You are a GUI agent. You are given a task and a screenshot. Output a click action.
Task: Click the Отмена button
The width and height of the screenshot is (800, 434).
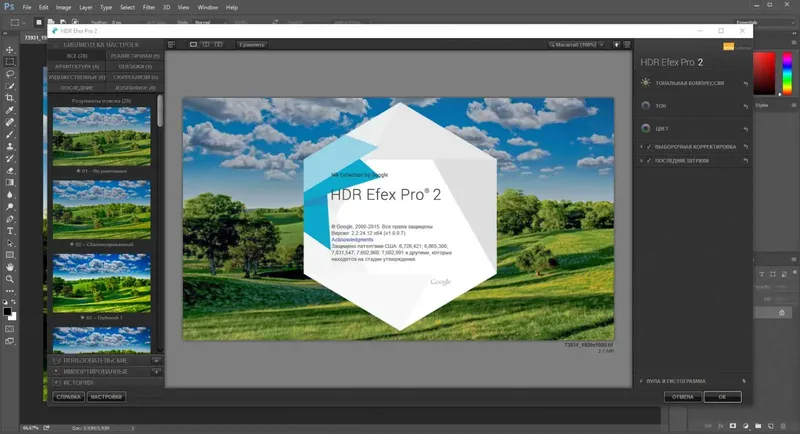[x=683, y=397]
